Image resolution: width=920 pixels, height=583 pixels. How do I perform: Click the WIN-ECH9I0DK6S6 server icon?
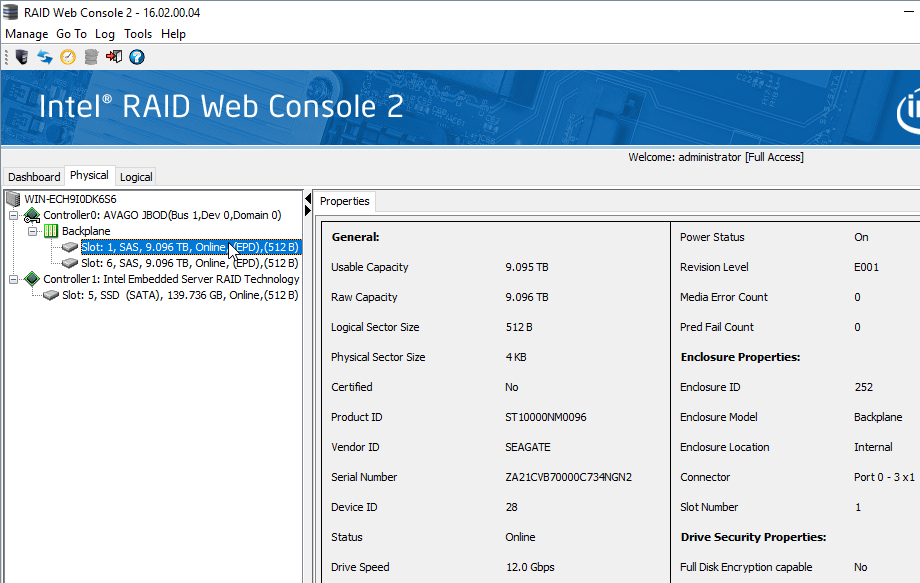click(13, 199)
